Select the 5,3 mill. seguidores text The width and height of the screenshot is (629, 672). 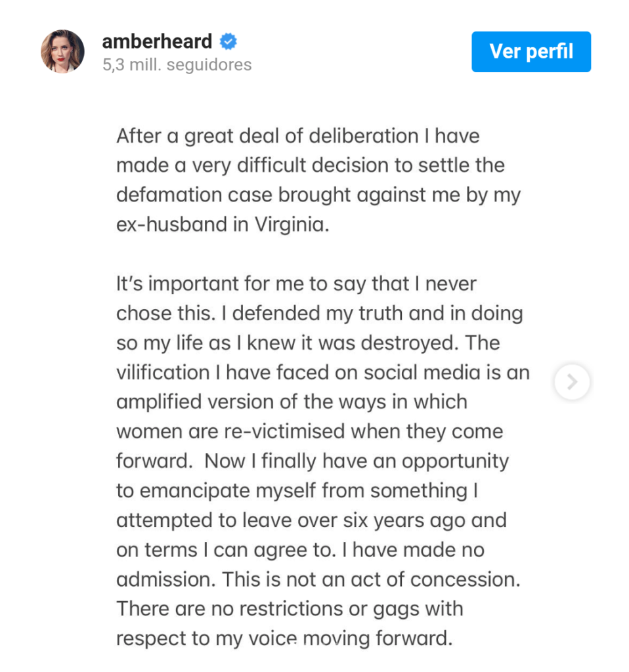pyautogui.click(x=177, y=65)
